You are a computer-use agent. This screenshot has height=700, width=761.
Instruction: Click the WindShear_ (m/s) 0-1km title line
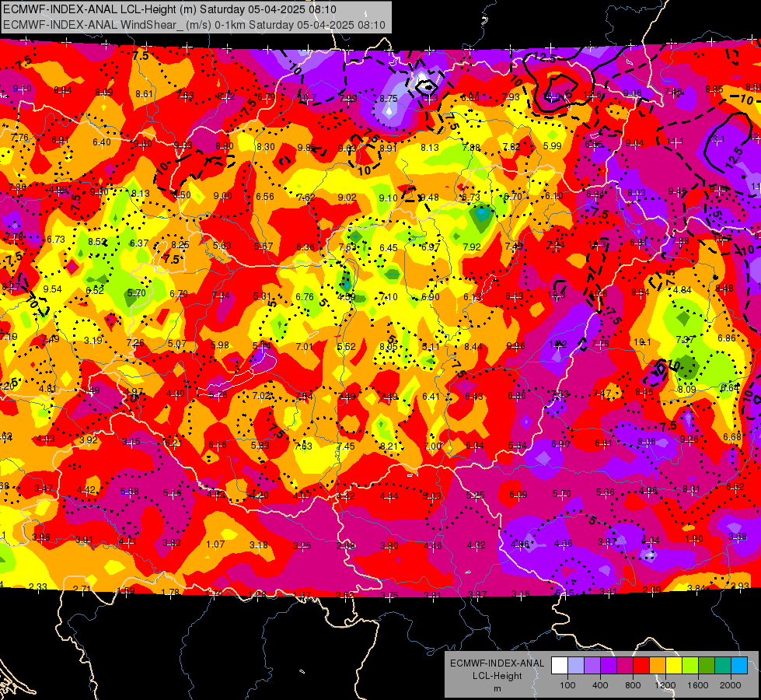coord(194,25)
